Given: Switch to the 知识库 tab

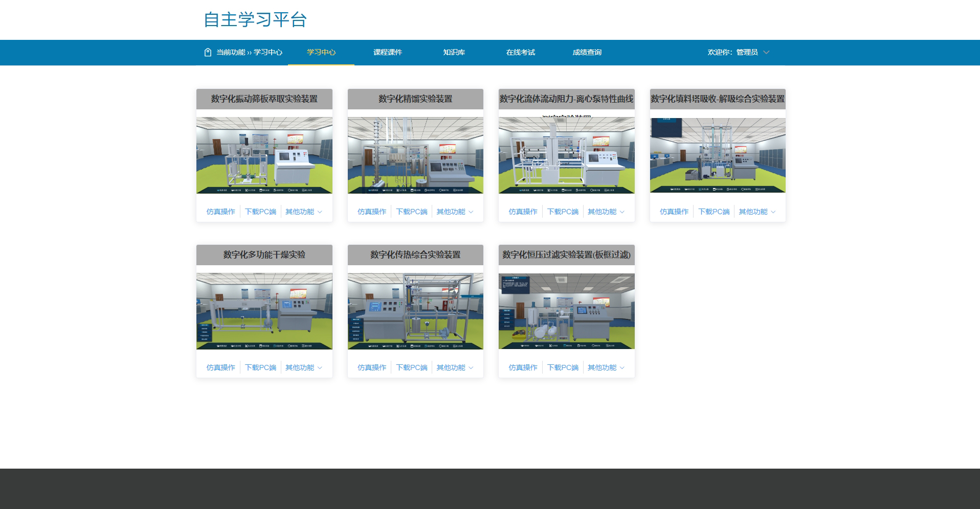Looking at the screenshot, I should (454, 52).
